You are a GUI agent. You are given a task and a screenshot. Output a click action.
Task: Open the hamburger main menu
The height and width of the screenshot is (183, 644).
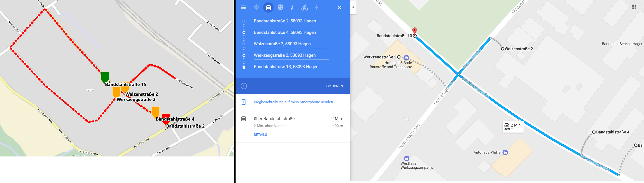(x=243, y=8)
